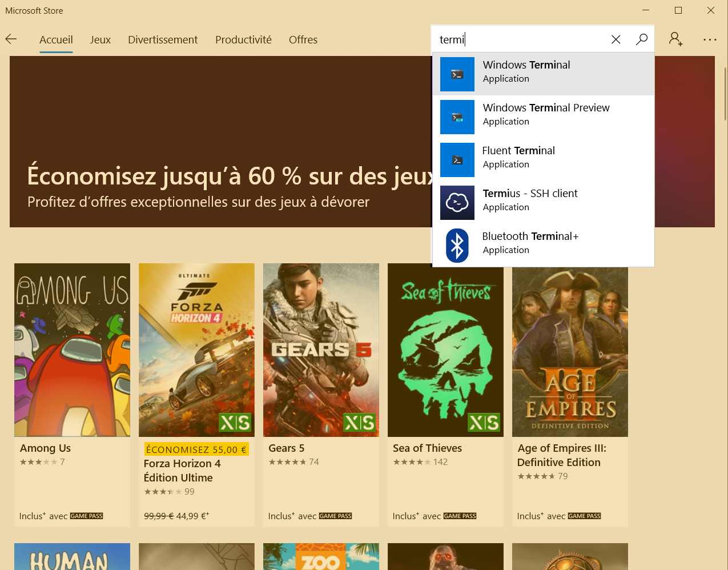
Task: Select the Windows Terminal app icon
Action: 457,74
